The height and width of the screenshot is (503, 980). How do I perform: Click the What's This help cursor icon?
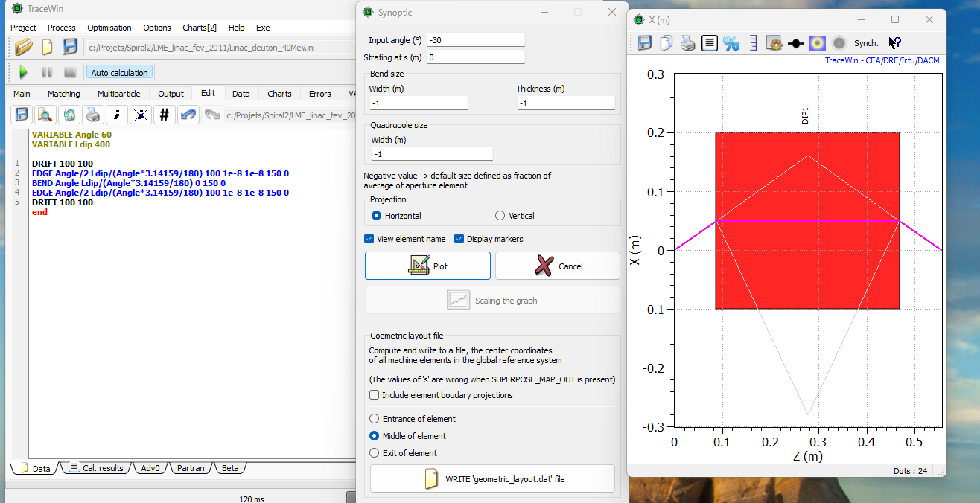pyautogui.click(x=895, y=43)
